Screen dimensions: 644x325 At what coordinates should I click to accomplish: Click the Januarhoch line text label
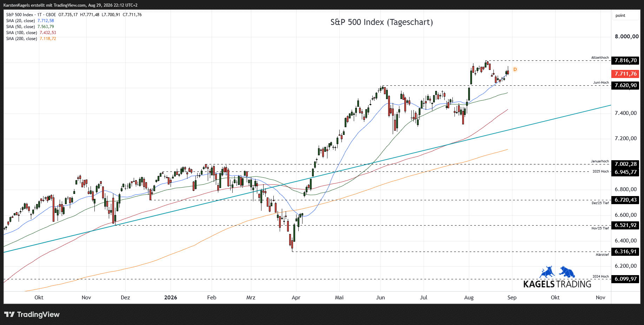(600, 161)
